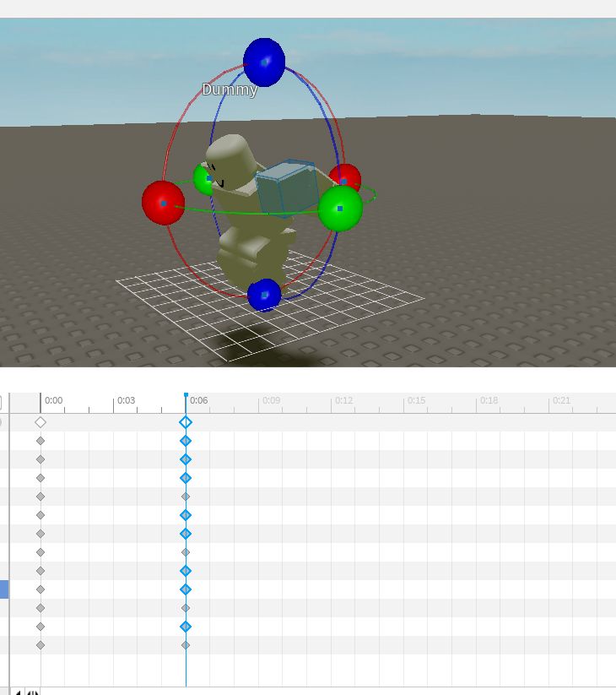Select the 0:06 keyframe in the last track row

186,645
